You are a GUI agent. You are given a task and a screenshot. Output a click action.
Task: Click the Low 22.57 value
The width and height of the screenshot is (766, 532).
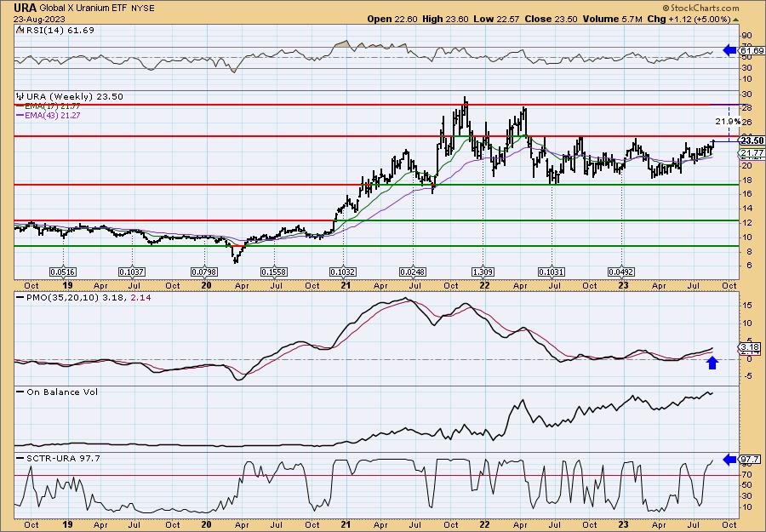tap(496, 19)
